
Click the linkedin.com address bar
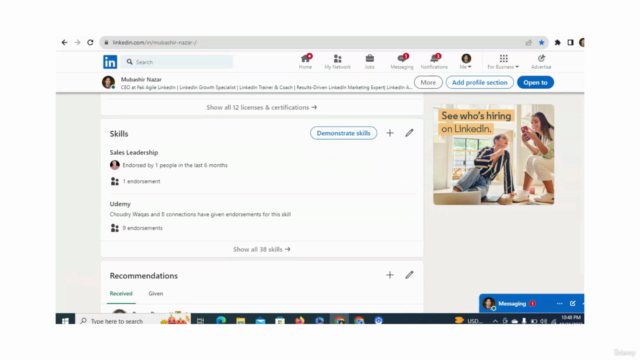pyautogui.click(x=310, y=42)
